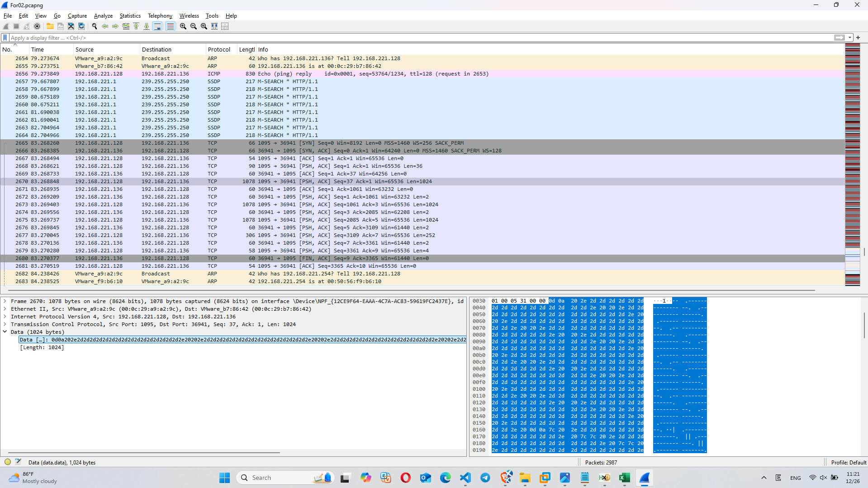This screenshot has height=488, width=868.
Task: Toggle auto scroll during live capture
Action: [157, 26]
